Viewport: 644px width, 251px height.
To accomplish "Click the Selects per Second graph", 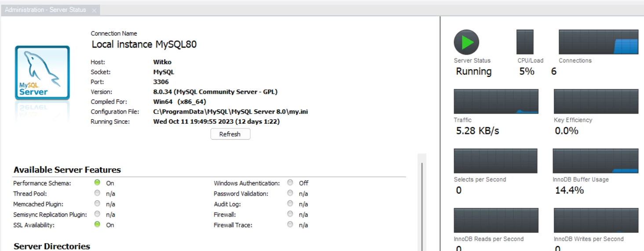I will [x=495, y=161].
